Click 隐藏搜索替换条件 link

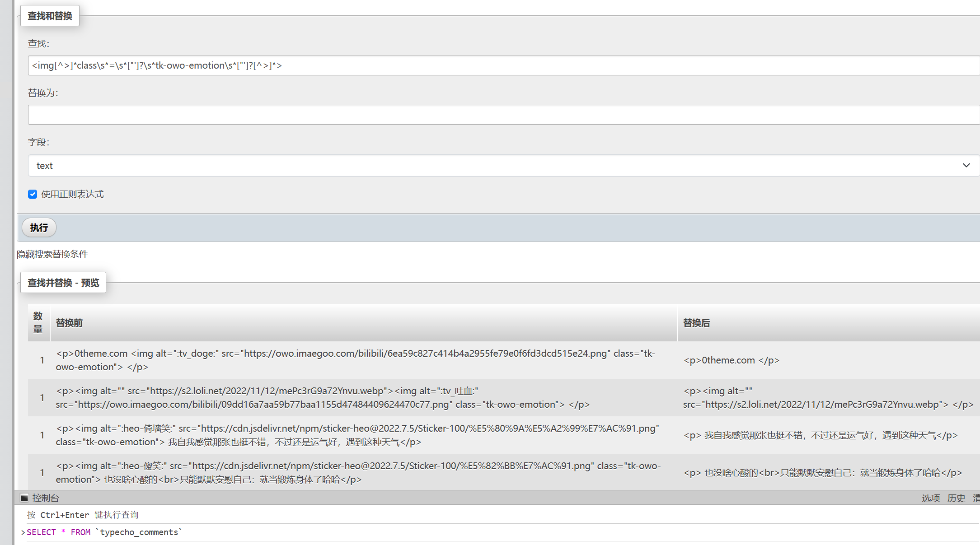click(x=52, y=254)
